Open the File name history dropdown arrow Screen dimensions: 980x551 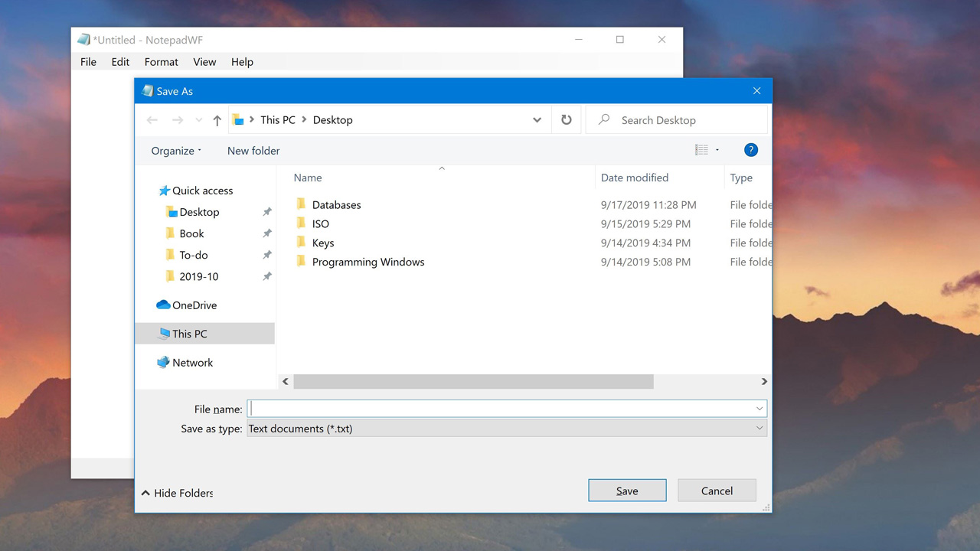(x=759, y=409)
